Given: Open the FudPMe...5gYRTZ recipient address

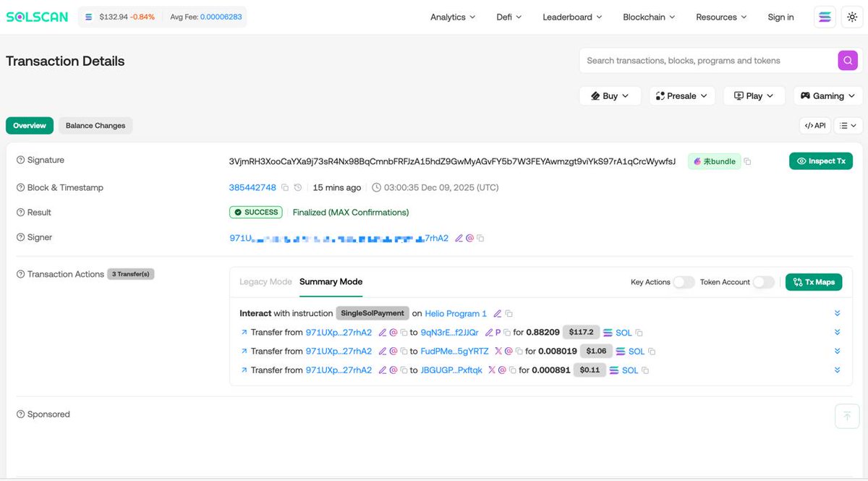Looking at the screenshot, I should coord(454,352).
